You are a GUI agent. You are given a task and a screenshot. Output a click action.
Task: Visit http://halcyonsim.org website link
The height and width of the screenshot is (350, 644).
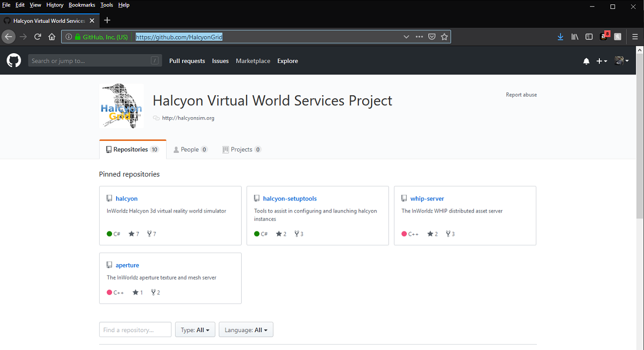[188, 118]
